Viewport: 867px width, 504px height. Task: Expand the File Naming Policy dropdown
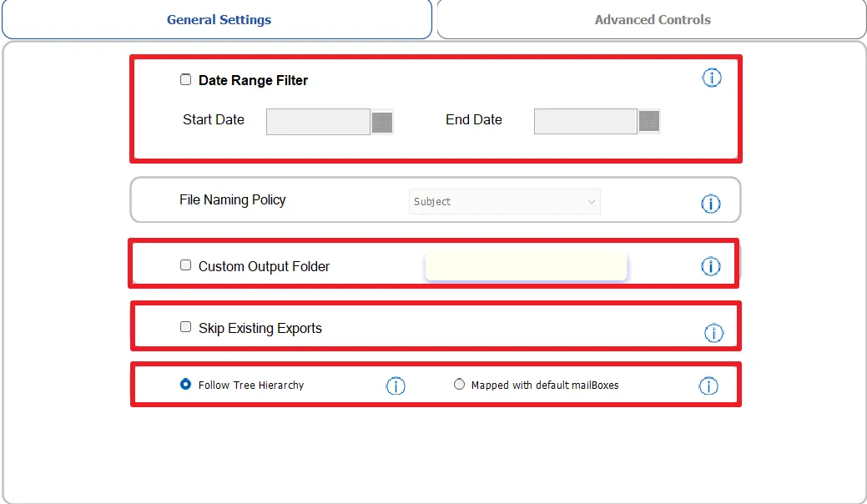click(x=505, y=202)
